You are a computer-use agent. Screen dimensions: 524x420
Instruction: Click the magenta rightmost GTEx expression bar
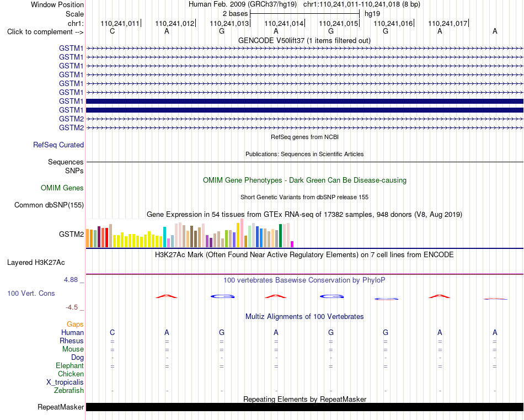[x=292, y=244]
